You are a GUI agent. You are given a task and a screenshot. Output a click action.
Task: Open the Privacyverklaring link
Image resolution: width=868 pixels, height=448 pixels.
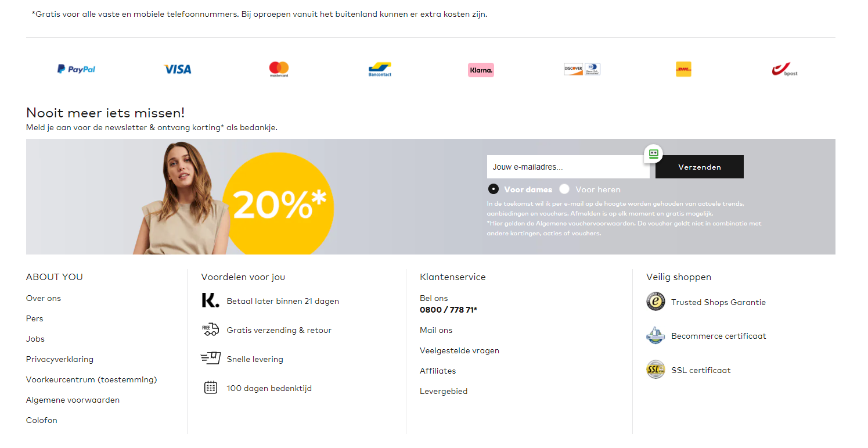60,359
